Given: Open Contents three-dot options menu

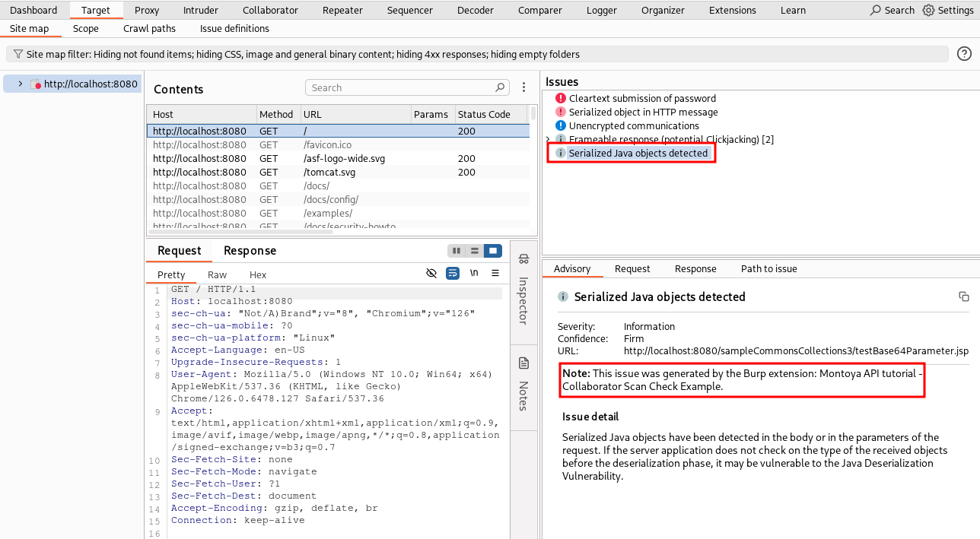Looking at the screenshot, I should coord(523,87).
